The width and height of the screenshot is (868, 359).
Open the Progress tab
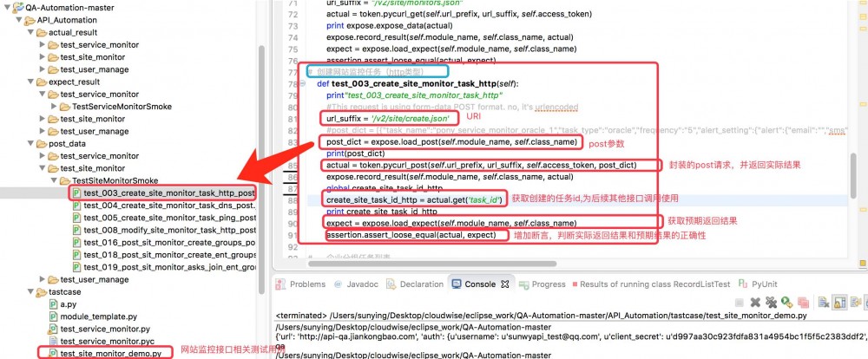(549, 284)
